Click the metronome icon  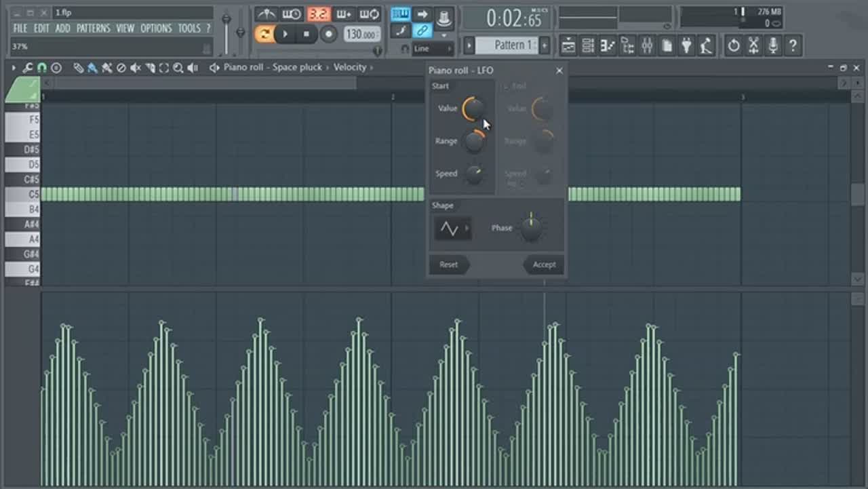point(266,14)
